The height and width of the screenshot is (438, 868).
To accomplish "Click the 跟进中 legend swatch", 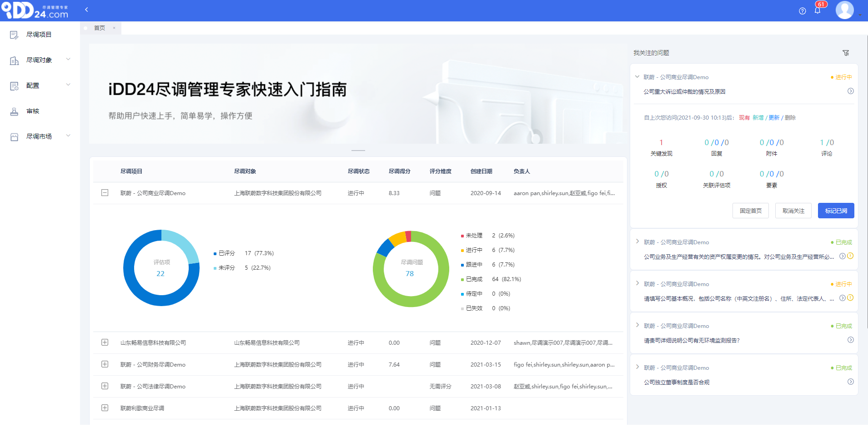I will (462, 265).
